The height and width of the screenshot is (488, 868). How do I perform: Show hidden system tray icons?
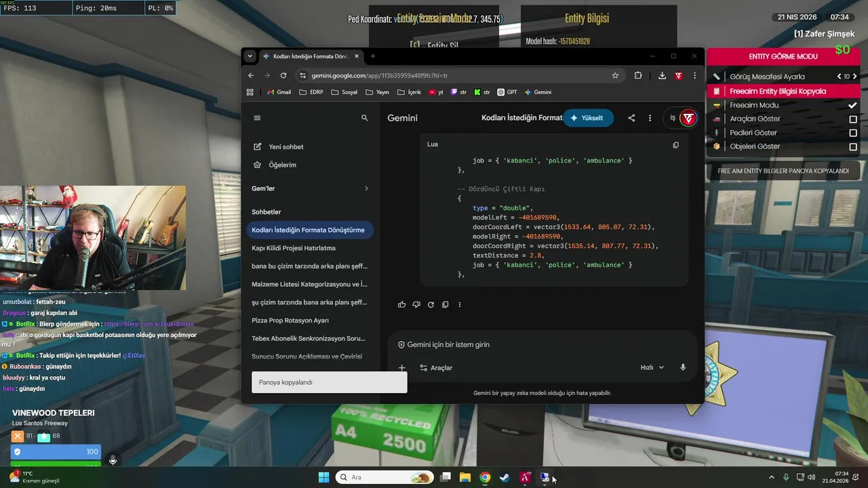[771, 477]
